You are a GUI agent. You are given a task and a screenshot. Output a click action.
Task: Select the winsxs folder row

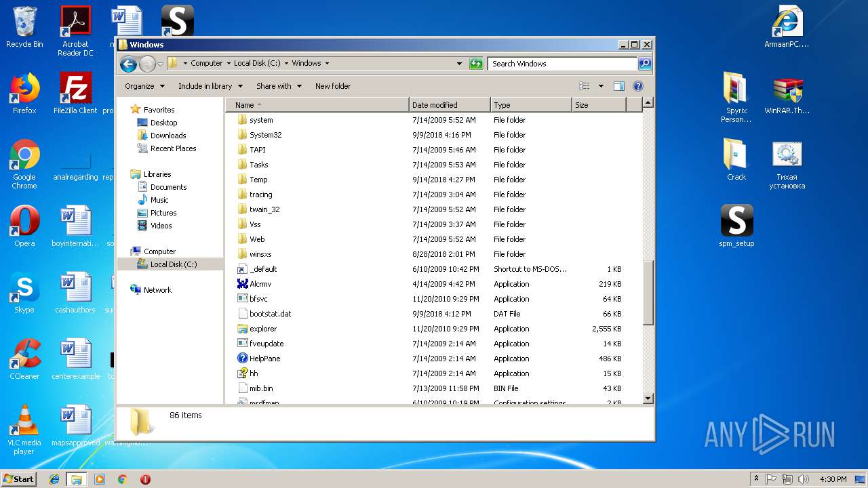433,254
